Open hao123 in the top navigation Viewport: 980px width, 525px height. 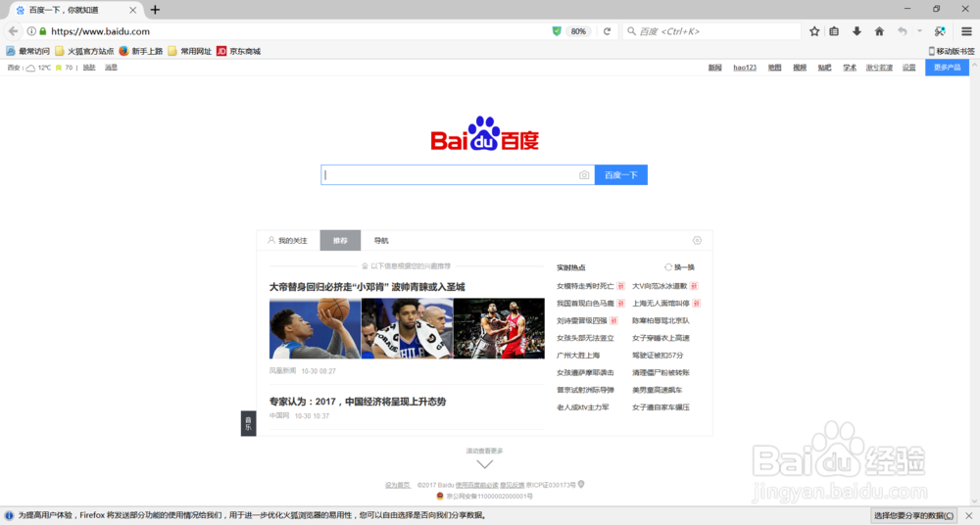(745, 68)
